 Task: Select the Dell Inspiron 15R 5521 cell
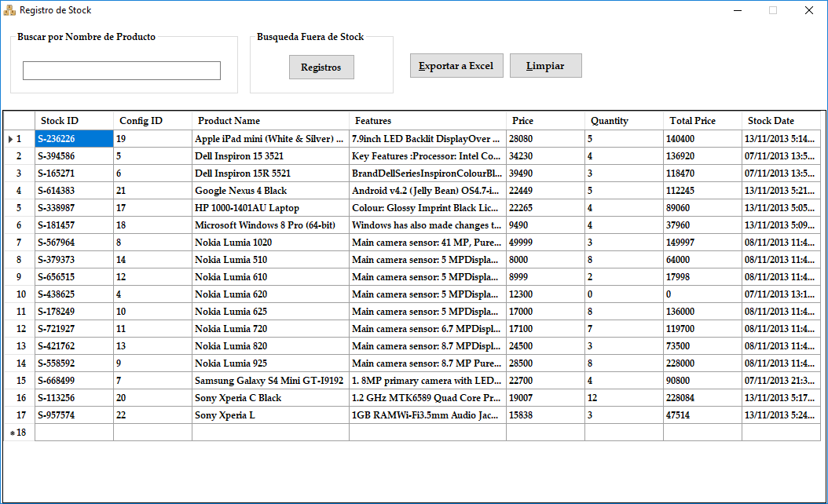[x=270, y=173]
